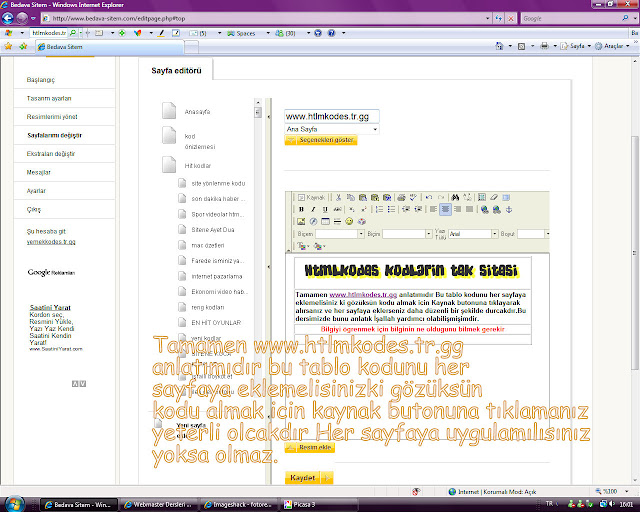Image resolution: width=640 pixels, height=512 pixels.
Task: Open the yemekkodes.tr.gg link
Action: click(x=51, y=242)
